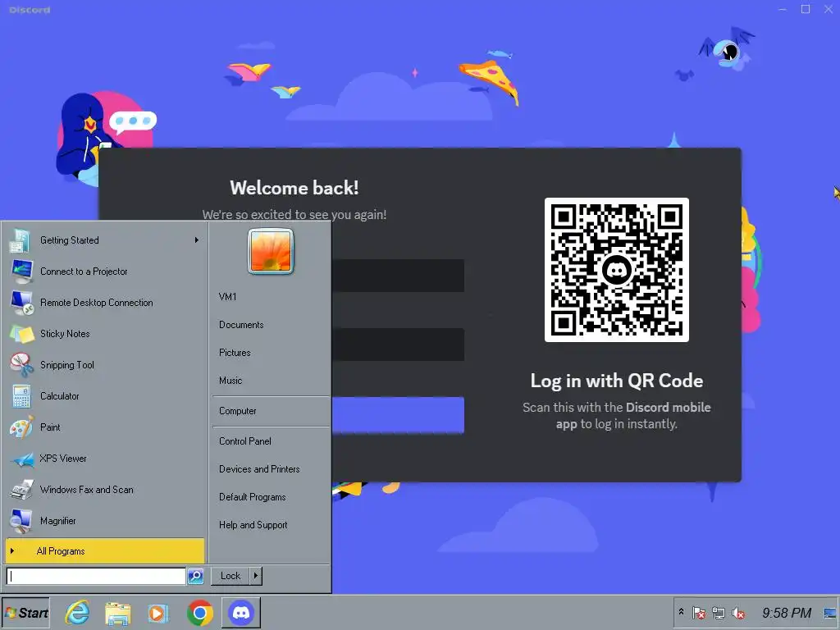Open File Explorer folder icon on taskbar
The image size is (840, 630).
pos(118,613)
